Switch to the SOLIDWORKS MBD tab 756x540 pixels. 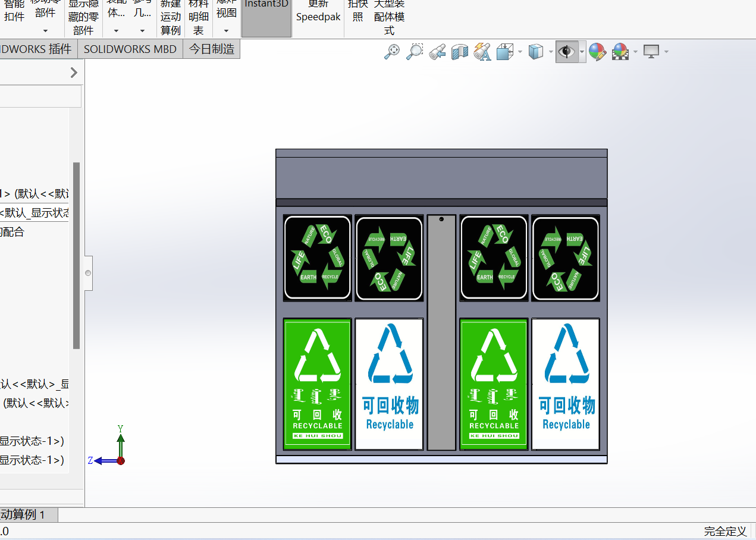pyautogui.click(x=130, y=49)
